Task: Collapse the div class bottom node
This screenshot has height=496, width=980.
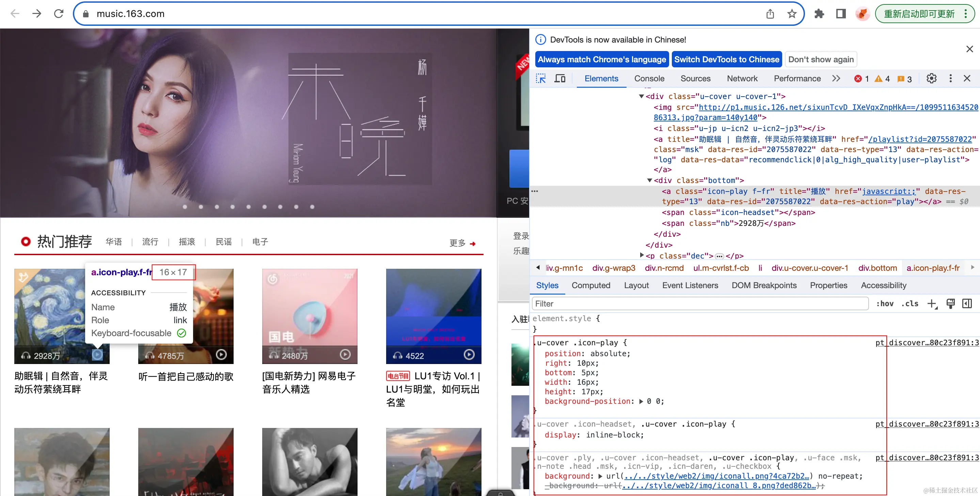Action: [x=650, y=181]
